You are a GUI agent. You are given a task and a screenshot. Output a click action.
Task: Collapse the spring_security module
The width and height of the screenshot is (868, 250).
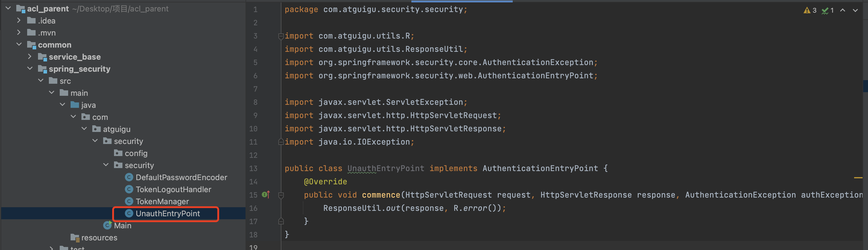coord(30,69)
